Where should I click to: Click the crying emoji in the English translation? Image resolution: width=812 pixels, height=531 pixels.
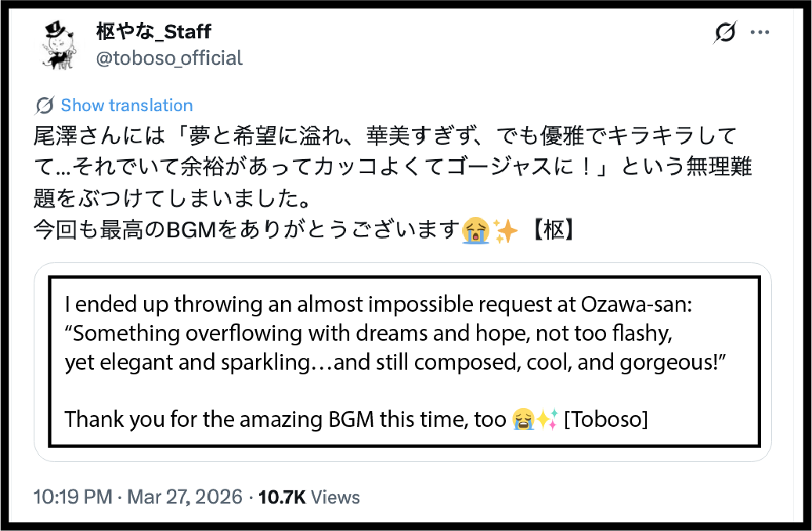point(523,420)
